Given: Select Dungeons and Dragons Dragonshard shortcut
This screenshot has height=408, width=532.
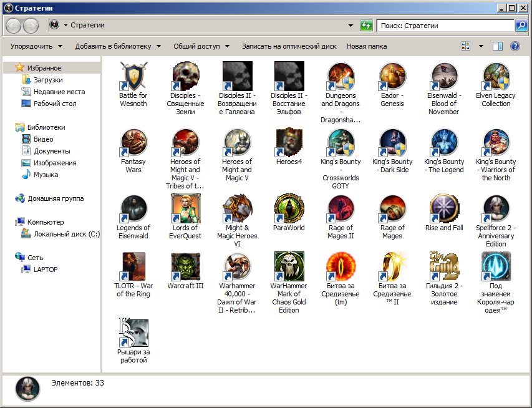Looking at the screenshot, I should pos(341,76).
